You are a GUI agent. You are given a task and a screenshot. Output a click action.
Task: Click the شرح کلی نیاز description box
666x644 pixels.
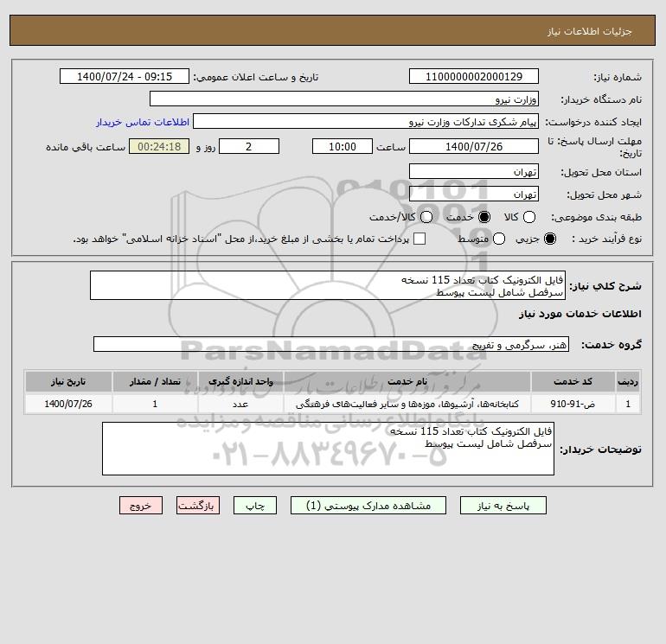point(328,285)
